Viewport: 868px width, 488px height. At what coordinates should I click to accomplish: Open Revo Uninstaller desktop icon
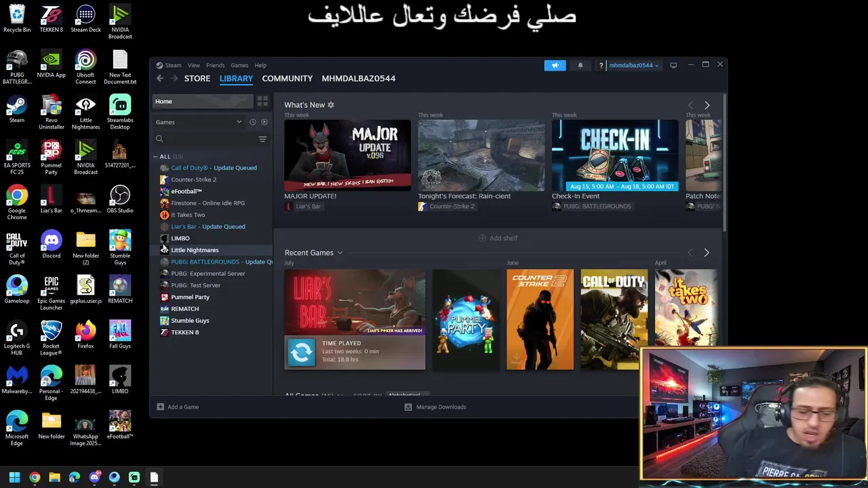click(x=52, y=113)
